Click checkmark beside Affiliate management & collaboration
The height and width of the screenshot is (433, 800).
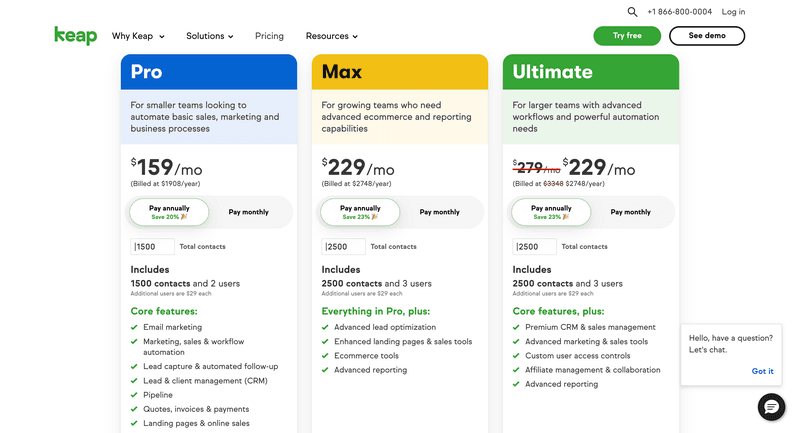tap(516, 370)
